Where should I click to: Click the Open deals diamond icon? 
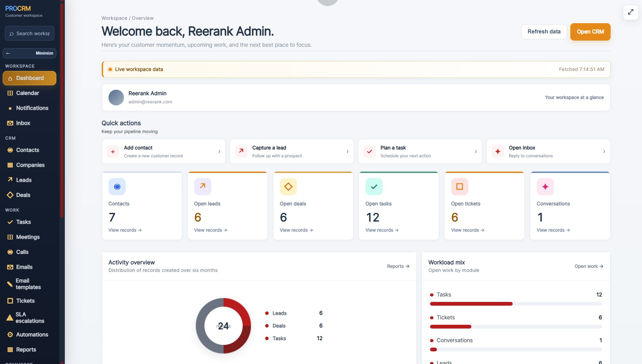288,187
